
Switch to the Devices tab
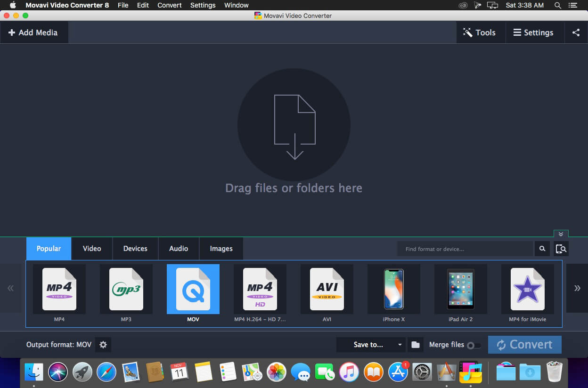click(135, 249)
